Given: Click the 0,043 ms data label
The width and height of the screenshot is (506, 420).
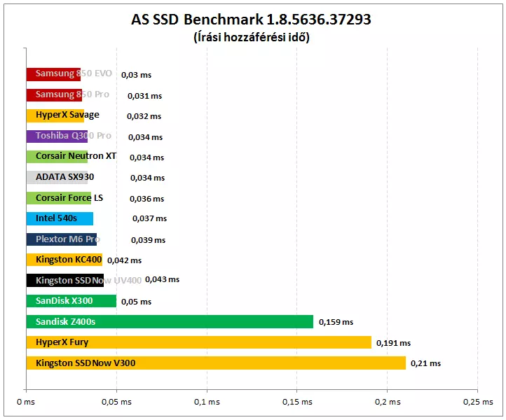Looking at the screenshot, I should (162, 279).
